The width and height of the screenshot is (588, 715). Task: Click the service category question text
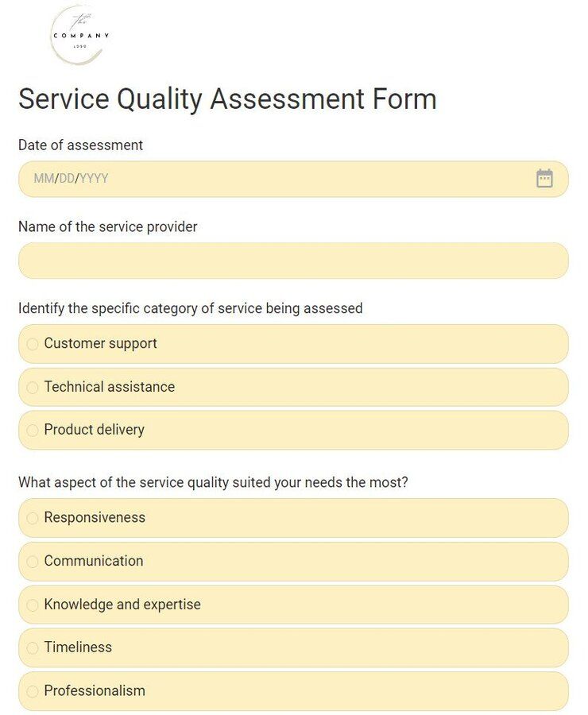(x=189, y=308)
